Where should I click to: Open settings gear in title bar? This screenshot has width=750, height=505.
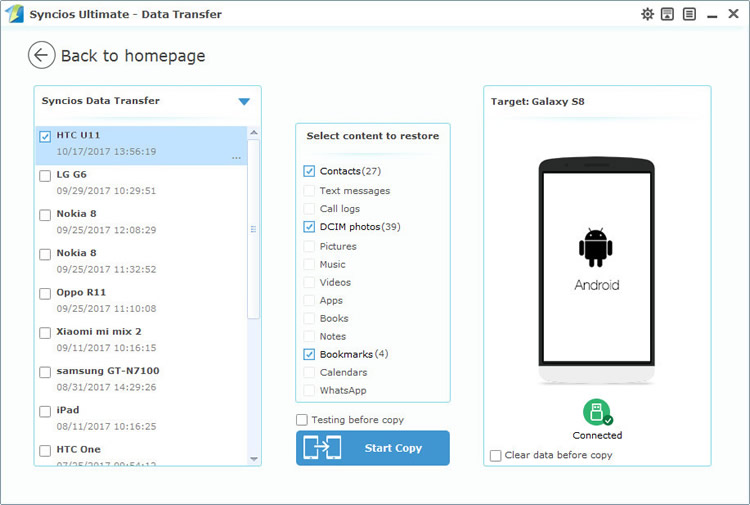pos(647,14)
